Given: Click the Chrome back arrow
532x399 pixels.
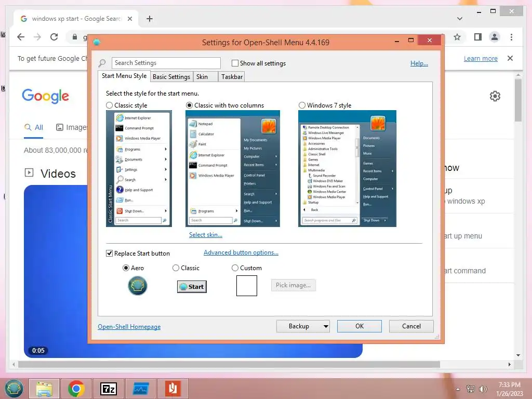Looking at the screenshot, I should click(21, 37).
